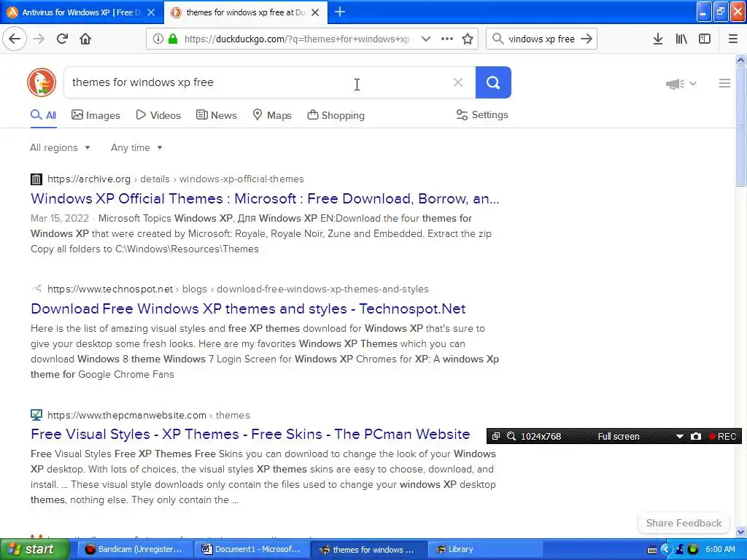Viewport: 747px width, 560px height.
Task: Switch to Bandicam taskbar window
Action: (x=135, y=550)
